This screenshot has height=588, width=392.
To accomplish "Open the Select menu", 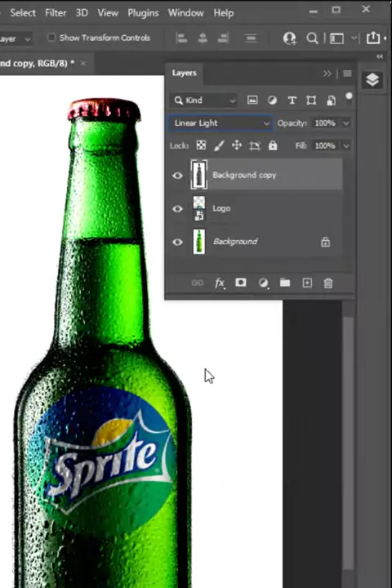I will coord(23,13).
